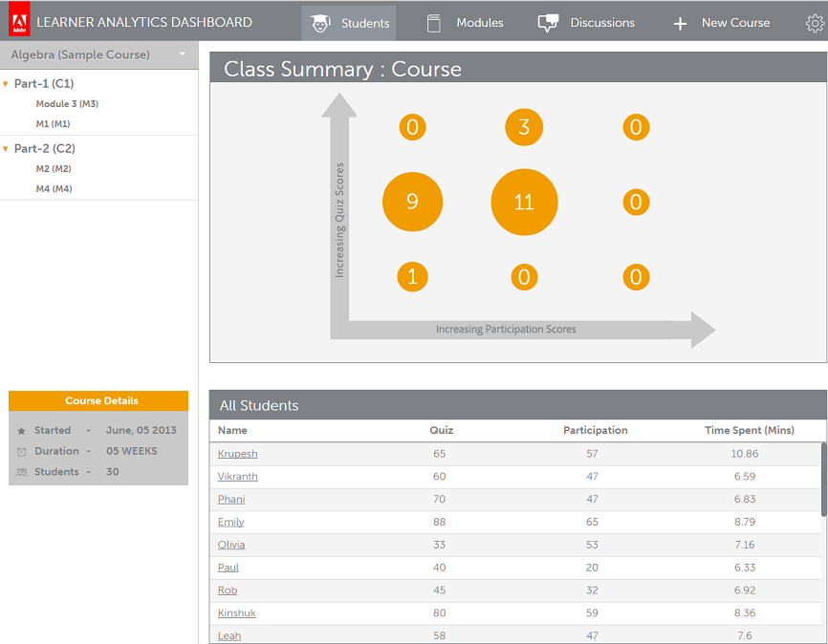Click the Adobe logo icon
The height and width of the screenshot is (644, 828).
(x=18, y=22)
